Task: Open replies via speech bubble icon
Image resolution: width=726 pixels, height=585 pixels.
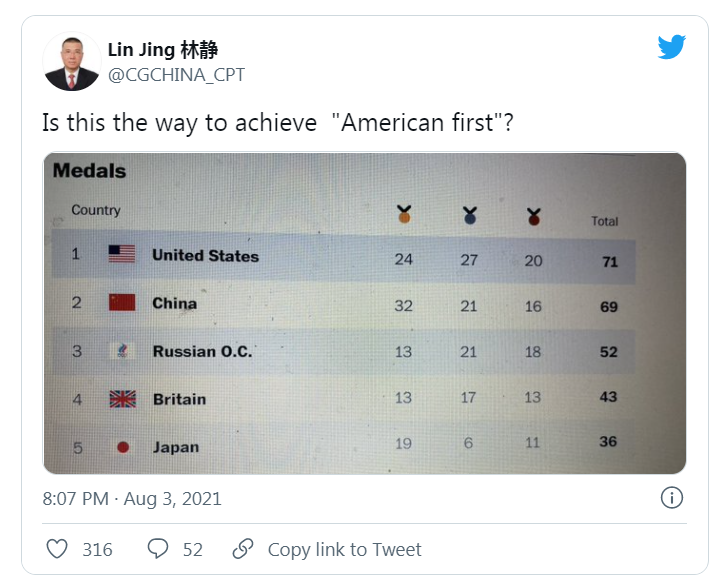Action: 158,549
